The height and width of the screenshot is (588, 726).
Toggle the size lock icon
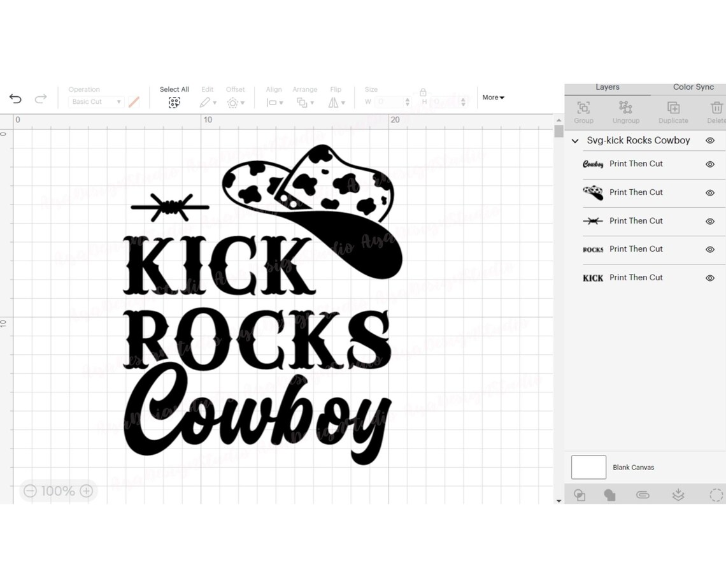tap(423, 92)
